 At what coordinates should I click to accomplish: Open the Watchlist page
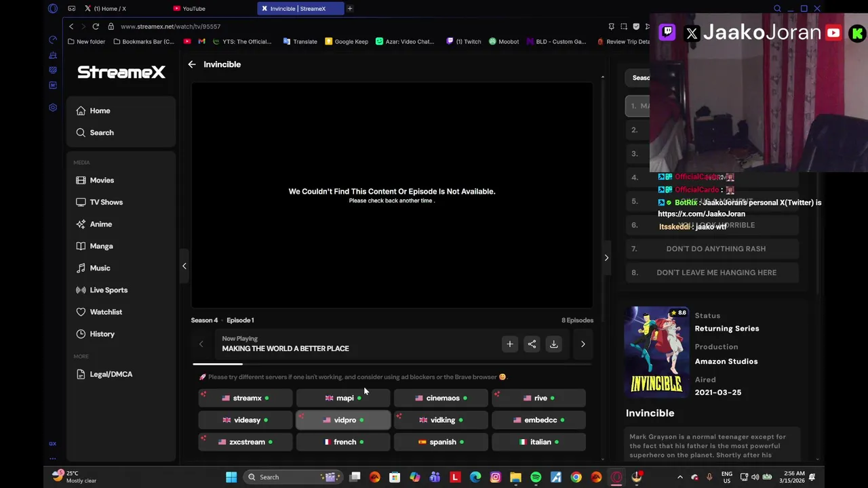click(121, 312)
